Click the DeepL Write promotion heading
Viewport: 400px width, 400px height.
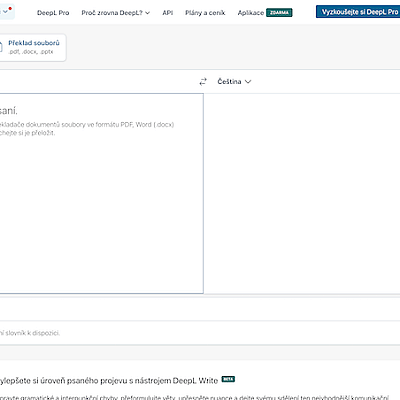(109, 381)
